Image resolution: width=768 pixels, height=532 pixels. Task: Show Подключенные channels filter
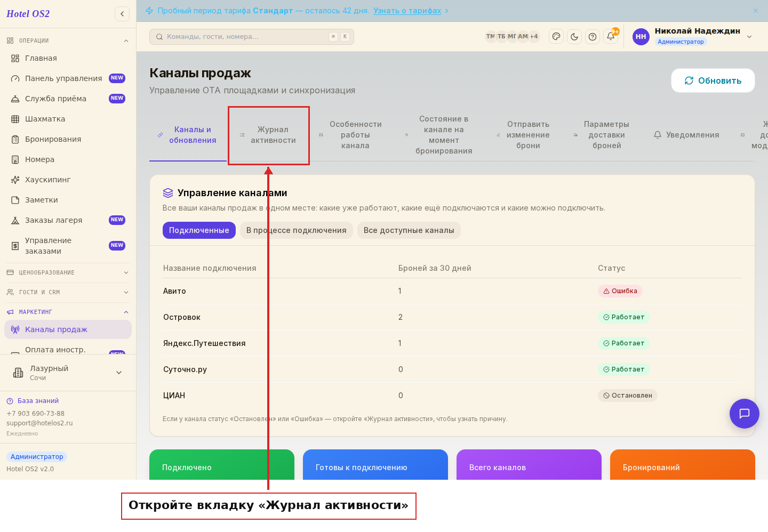point(199,230)
